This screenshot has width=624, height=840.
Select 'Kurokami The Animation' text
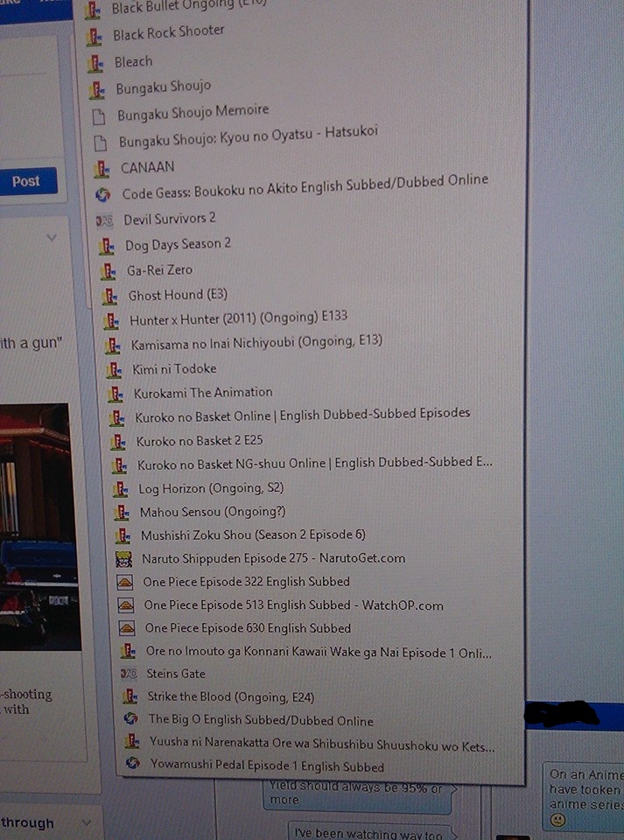(x=203, y=393)
